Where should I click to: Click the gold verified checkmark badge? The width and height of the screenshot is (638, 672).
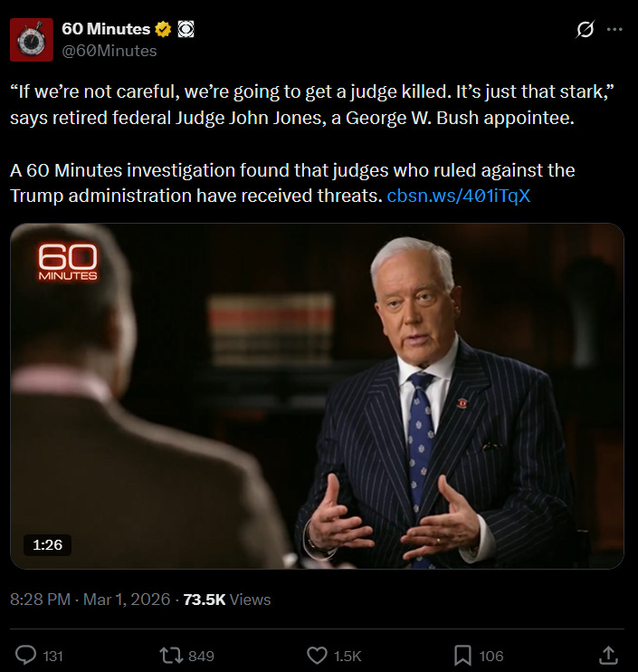163,29
